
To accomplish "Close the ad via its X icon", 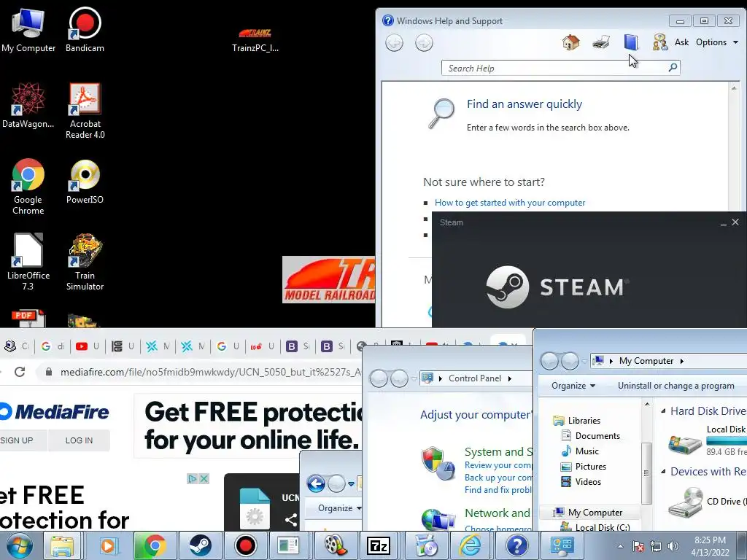I will click(x=204, y=478).
